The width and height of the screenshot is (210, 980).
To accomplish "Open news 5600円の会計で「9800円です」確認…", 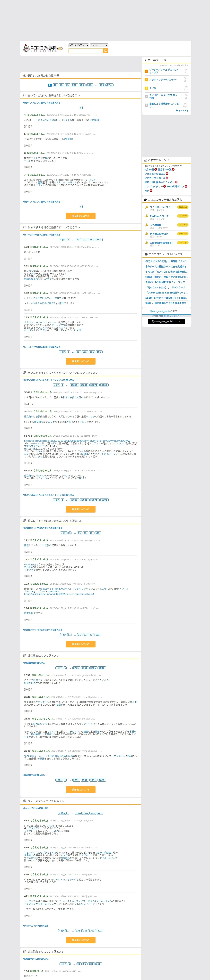I will (166, 298).
